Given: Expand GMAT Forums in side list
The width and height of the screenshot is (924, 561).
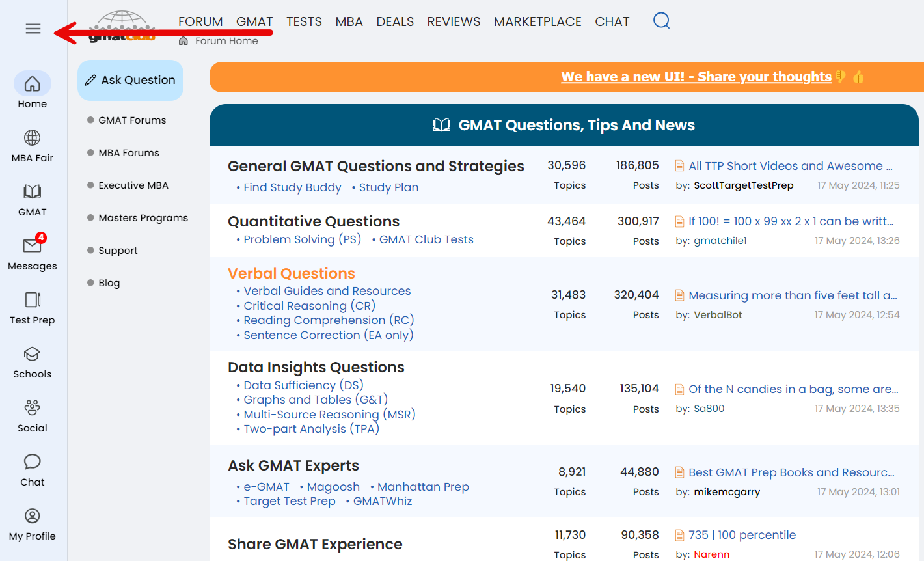Looking at the screenshot, I should pyautogui.click(x=132, y=120).
